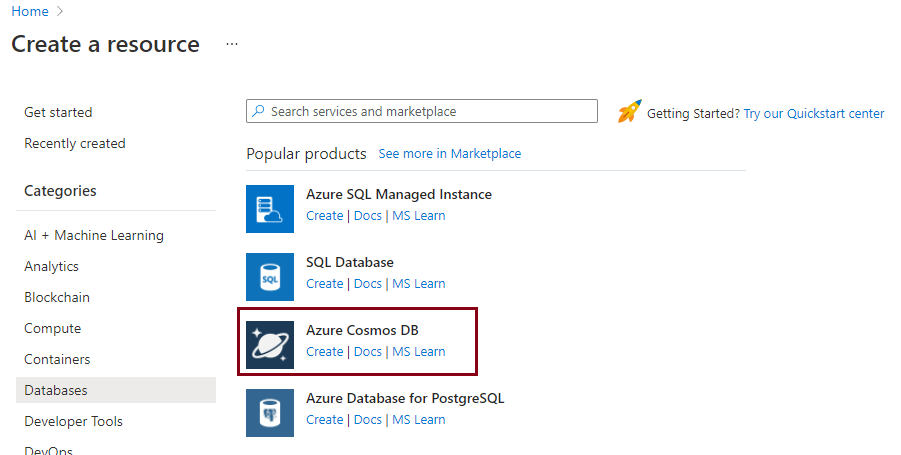Viewport: 901px width, 455px height.
Task: Click the Create a resource page title
Action: click(x=105, y=44)
